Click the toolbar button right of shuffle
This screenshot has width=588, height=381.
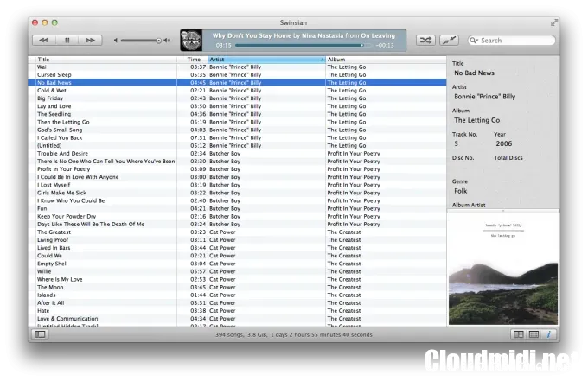pyautogui.click(x=449, y=41)
